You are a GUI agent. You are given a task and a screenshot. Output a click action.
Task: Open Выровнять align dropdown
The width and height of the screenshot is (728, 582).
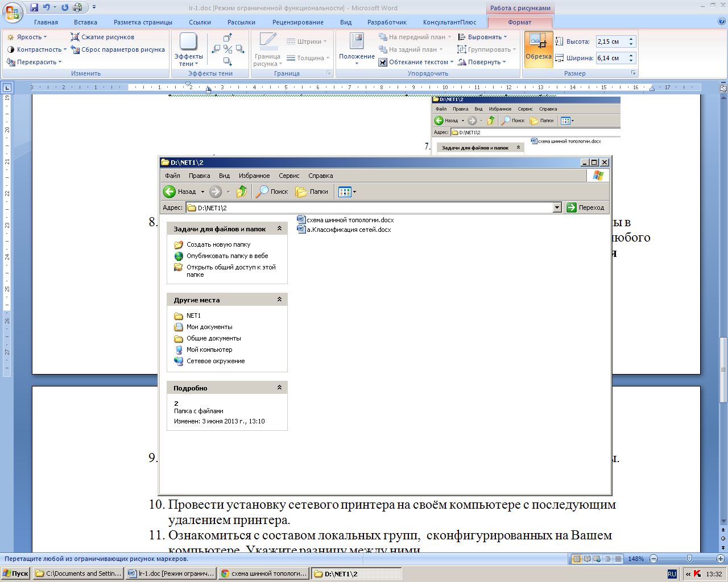pos(482,37)
